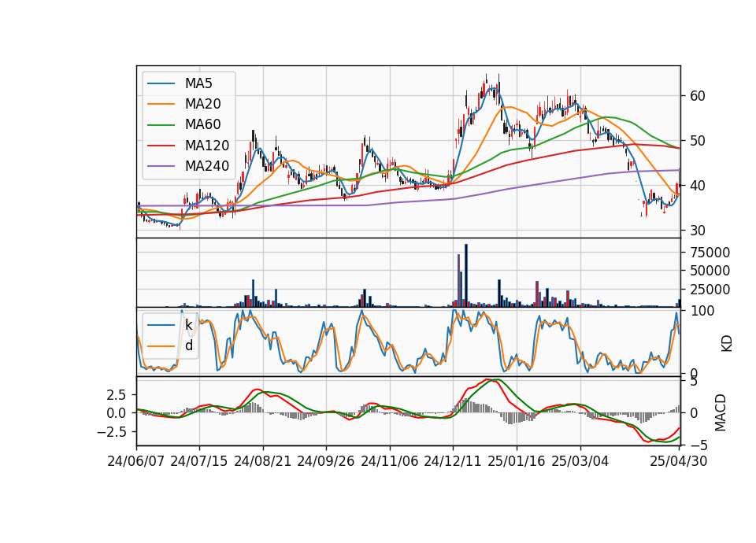Viewport: 756px width, 543px height.
Task: Click the red MA120 legend line sample
Action: pos(161,146)
